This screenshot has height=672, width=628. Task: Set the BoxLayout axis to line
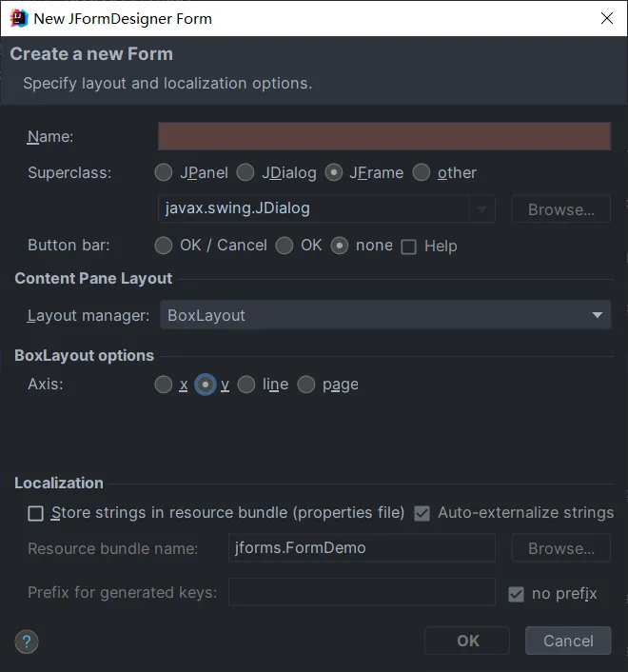tap(246, 385)
